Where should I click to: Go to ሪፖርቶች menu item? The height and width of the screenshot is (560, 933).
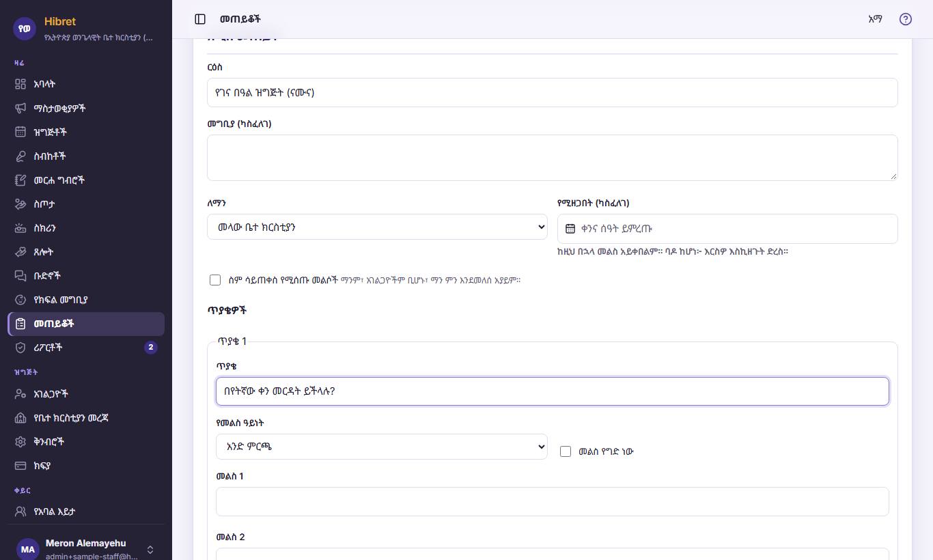pyautogui.click(x=86, y=348)
